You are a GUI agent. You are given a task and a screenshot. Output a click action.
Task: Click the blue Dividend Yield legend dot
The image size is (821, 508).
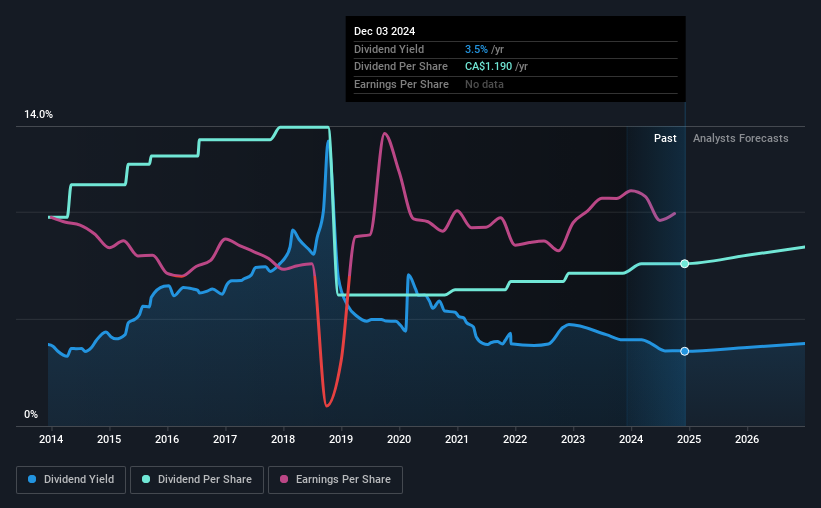32,479
